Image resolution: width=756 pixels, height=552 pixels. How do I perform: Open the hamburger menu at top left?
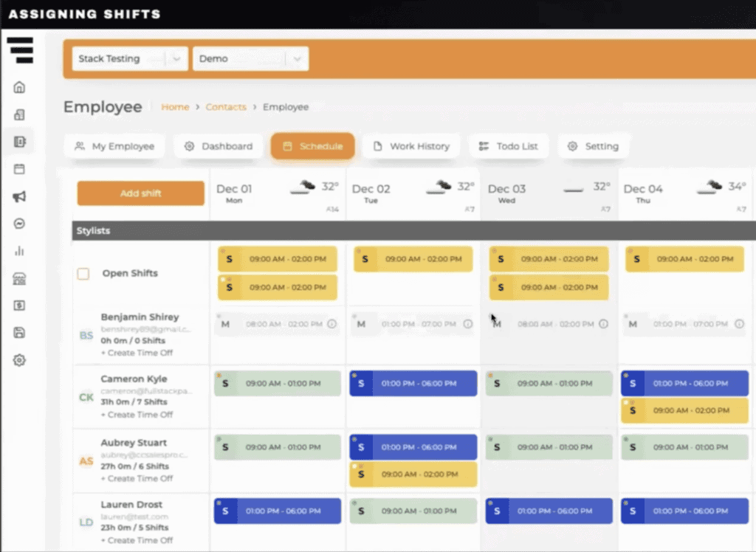[21, 50]
